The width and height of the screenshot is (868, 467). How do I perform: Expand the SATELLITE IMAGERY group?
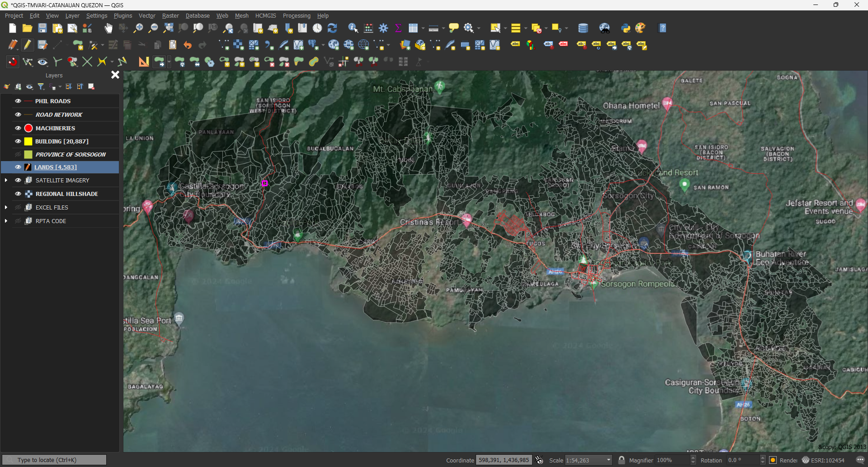click(6, 180)
